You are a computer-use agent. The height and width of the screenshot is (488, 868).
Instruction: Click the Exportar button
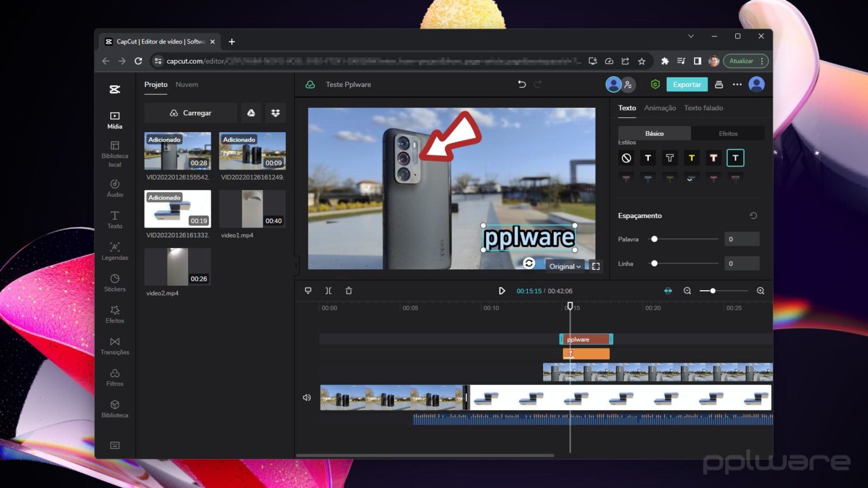(687, 84)
